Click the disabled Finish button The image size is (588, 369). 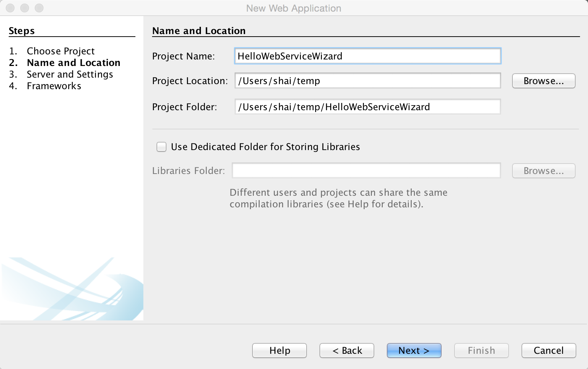(481, 351)
